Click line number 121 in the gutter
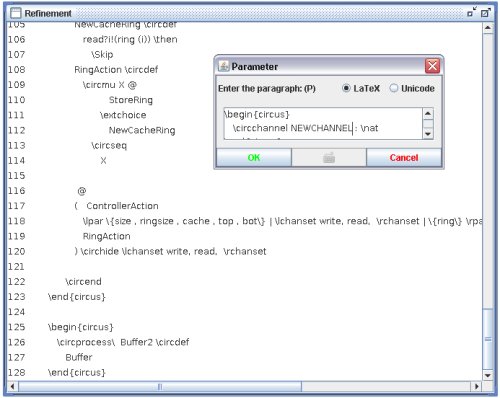 pyautogui.click(x=16, y=267)
